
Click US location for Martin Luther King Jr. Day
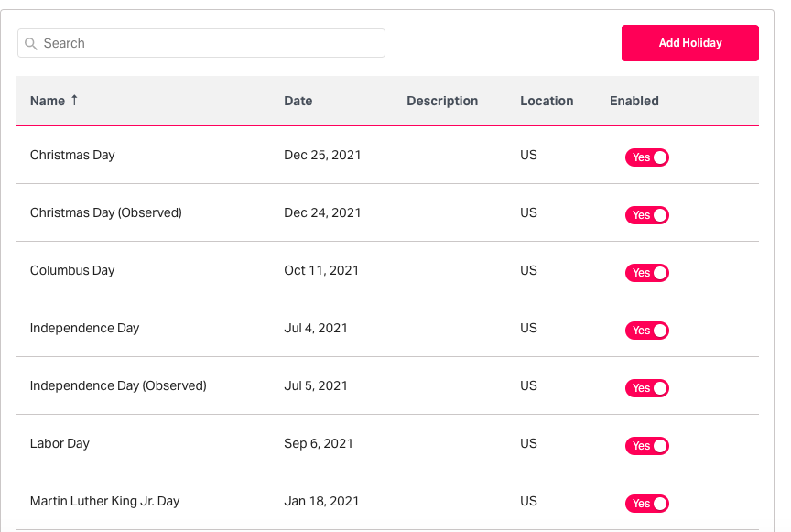[x=528, y=501]
